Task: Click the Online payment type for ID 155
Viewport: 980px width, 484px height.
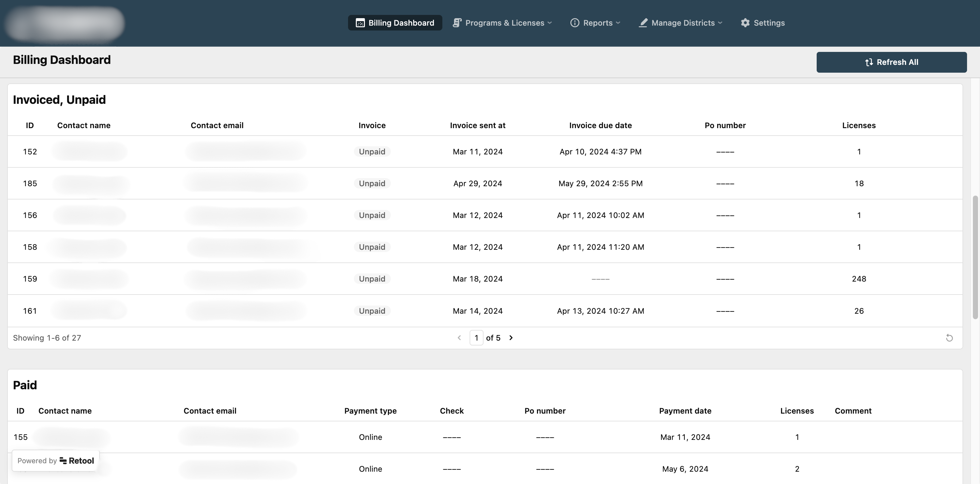Action: (370, 437)
